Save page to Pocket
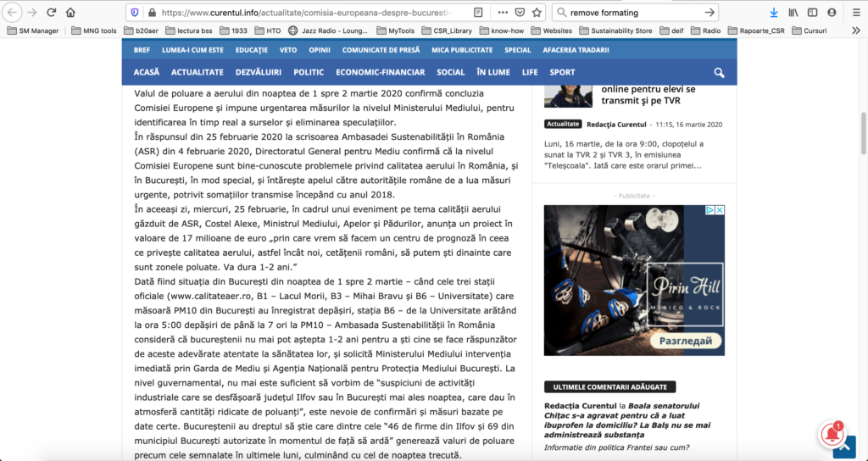The height and width of the screenshot is (461, 868). [x=520, y=12]
